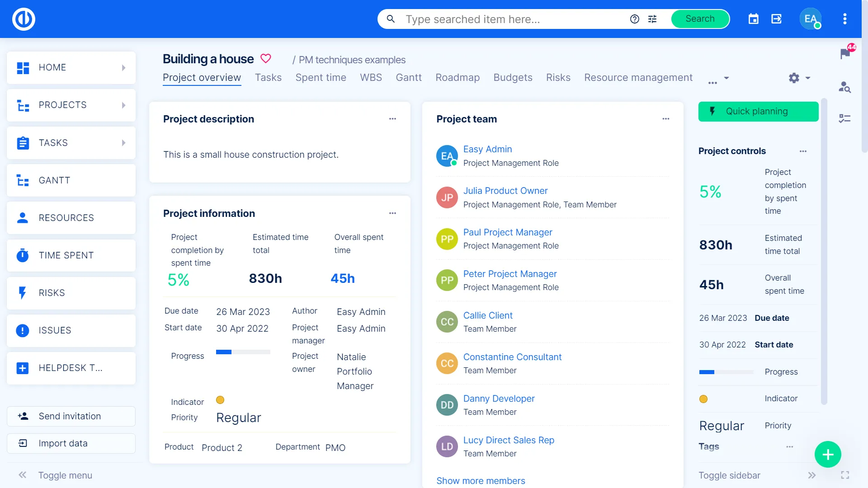Viewport: 868px width, 488px height.
Task: Click Show more members link
Action: point(481,481)
